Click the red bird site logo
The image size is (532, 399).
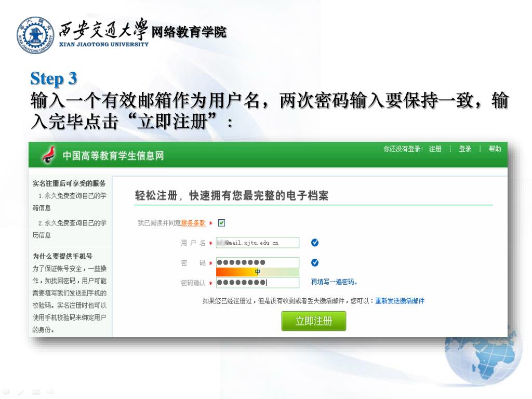(x=49, y=155)
